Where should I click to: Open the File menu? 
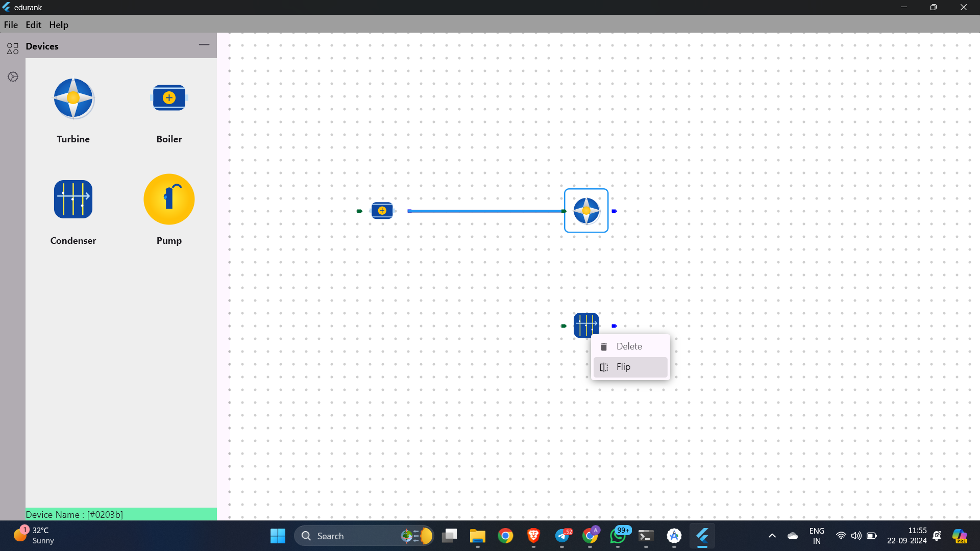coord(11,24)
